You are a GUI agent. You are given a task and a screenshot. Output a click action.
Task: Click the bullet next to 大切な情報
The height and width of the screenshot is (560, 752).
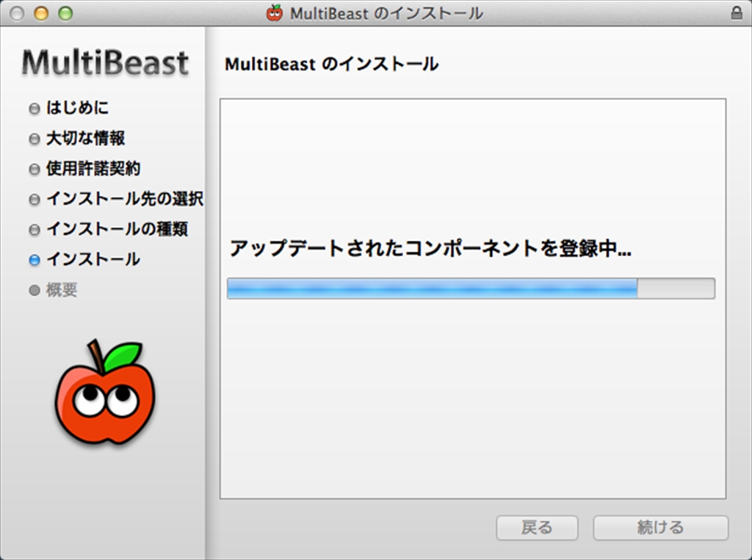tap(34, 139)
